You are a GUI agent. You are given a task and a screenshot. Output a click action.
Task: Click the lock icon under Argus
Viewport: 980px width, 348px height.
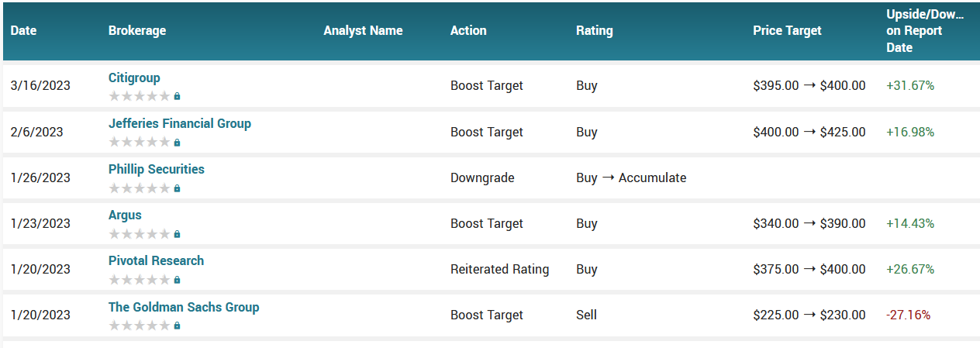[177, 234]
